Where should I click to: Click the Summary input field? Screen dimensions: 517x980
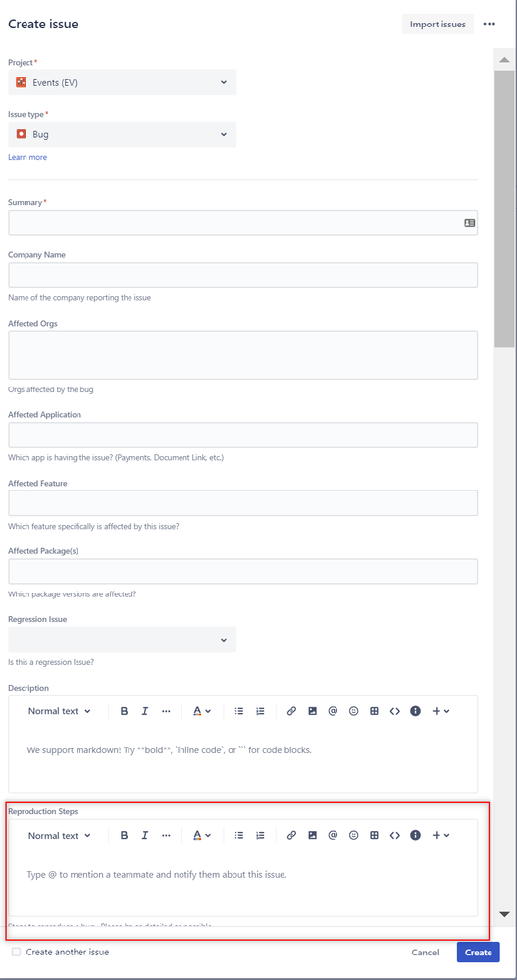243,223
